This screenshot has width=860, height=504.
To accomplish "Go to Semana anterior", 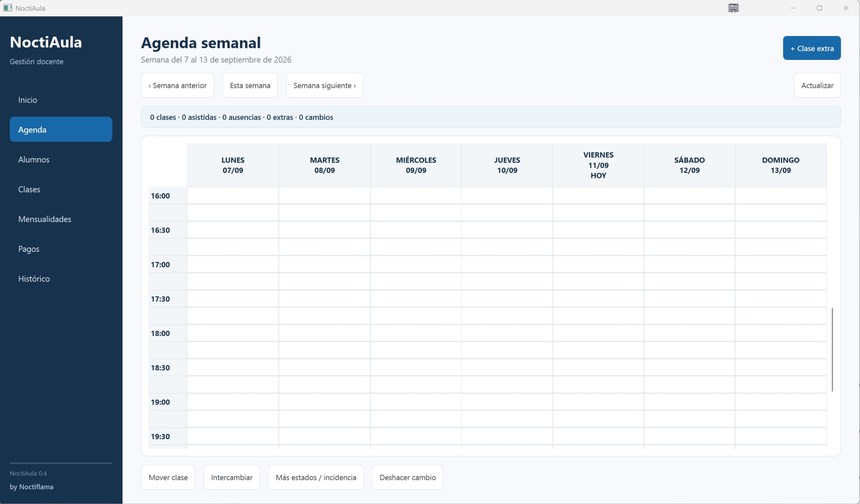I will coord(177,85).
